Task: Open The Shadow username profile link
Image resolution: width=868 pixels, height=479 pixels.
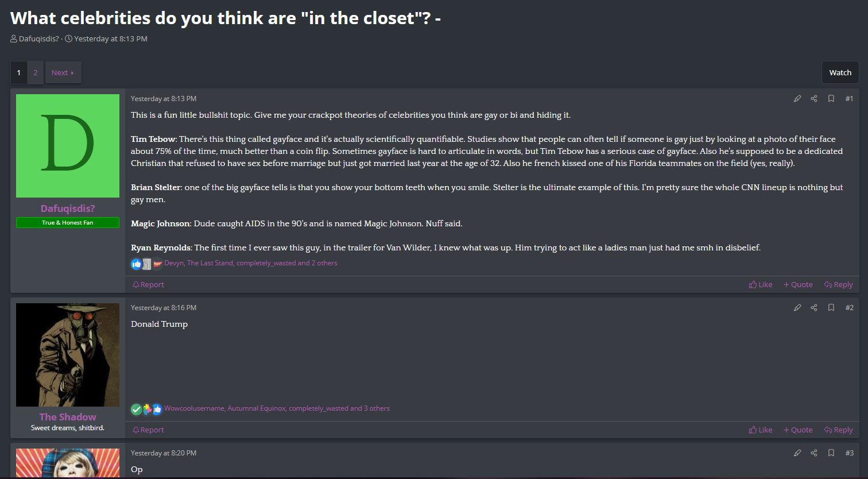Action: tap(68, 417)
